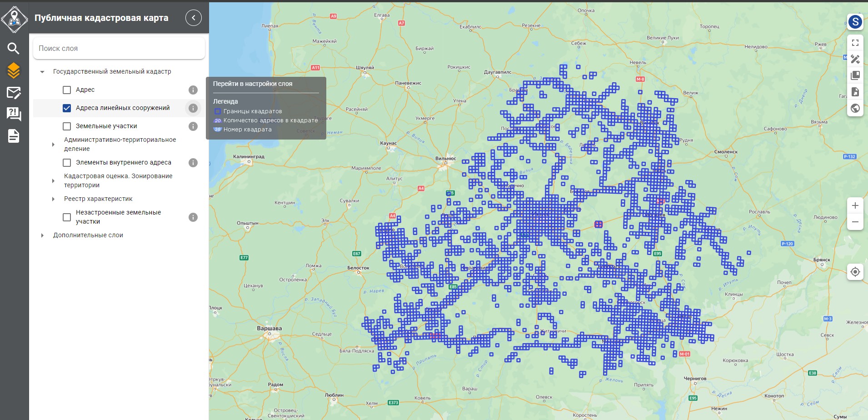The height and width of the screenshot is (420, 868).
Task: Open the search tool in left sidebar
Action: (14, 48)
